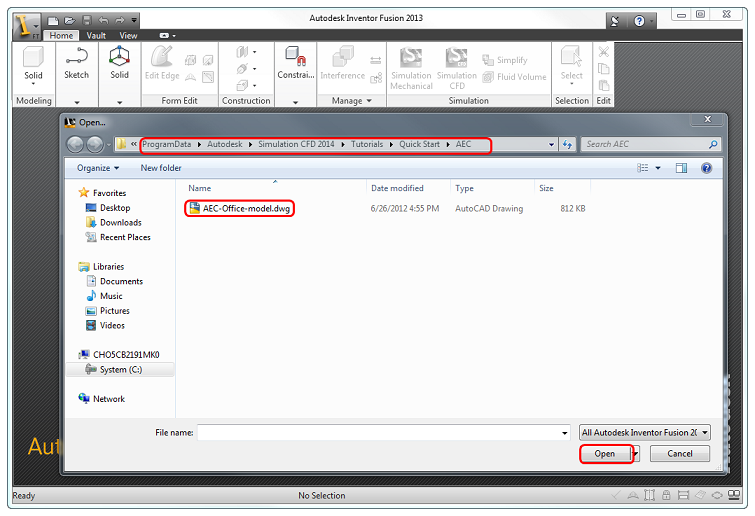Click the Select tool icon
The width and height of the screenshot is (755, 516).
572,58
